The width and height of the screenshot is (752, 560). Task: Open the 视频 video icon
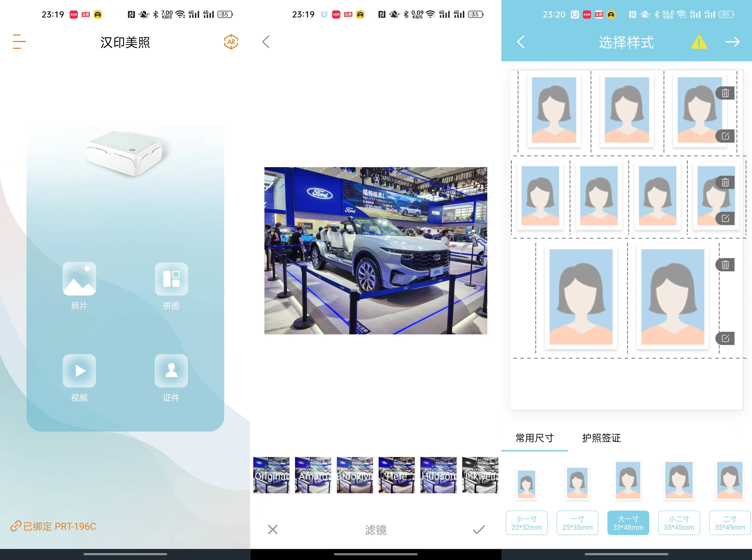tap(79, 371)
